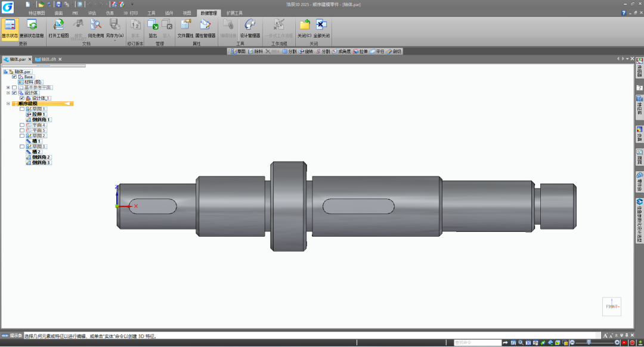This screenshot has width=644, height=347.
Task: Click the fit view icon in status bar
Action: coord(528,342)
